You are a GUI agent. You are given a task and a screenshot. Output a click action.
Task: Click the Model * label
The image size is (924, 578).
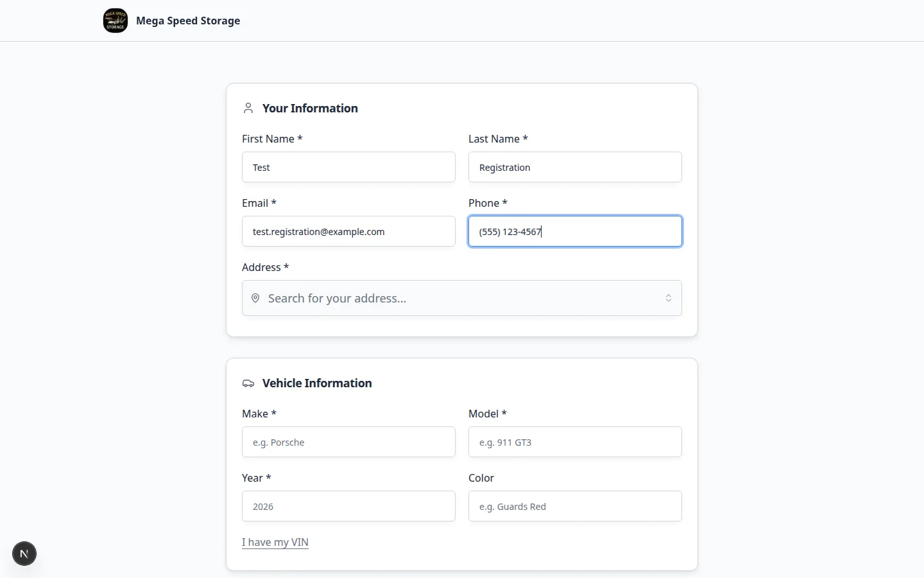tap(488, 414)
